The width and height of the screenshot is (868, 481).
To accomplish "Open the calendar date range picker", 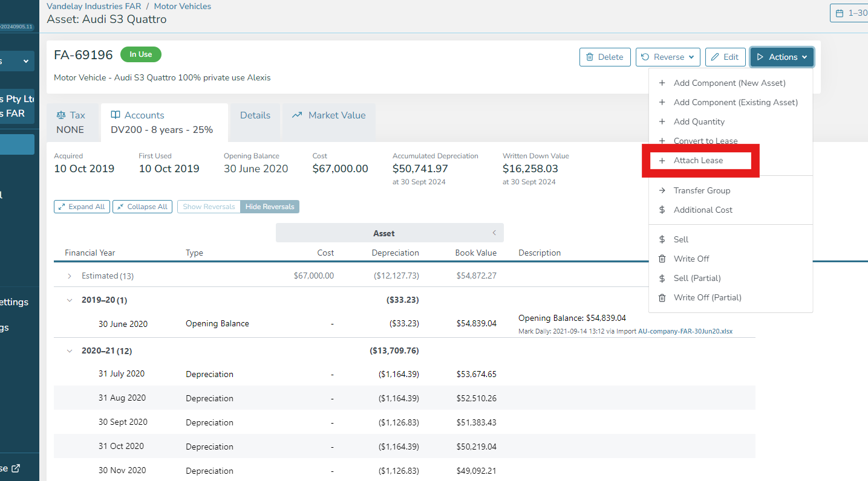I will coord(849,13).
